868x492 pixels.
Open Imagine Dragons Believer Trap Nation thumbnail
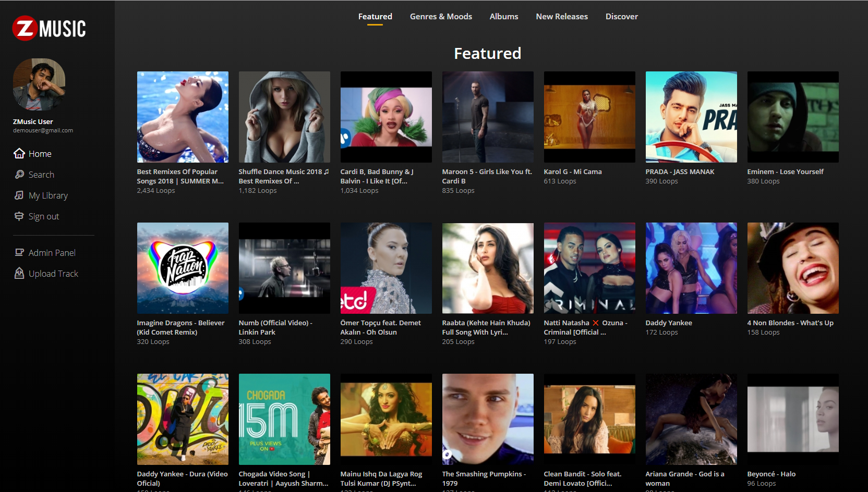coord(183,268)
